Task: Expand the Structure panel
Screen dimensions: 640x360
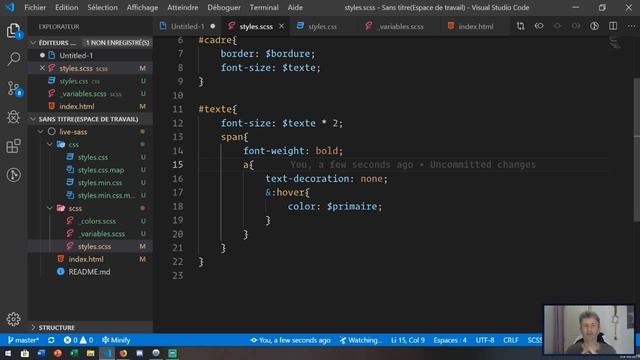Action: pyautogui.click(x=56, y=327)
